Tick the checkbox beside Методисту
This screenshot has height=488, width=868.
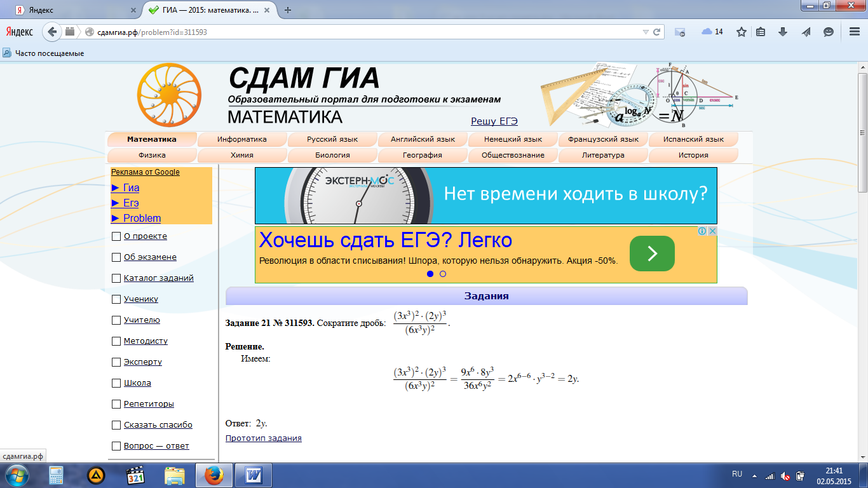(x=116, y=341)
